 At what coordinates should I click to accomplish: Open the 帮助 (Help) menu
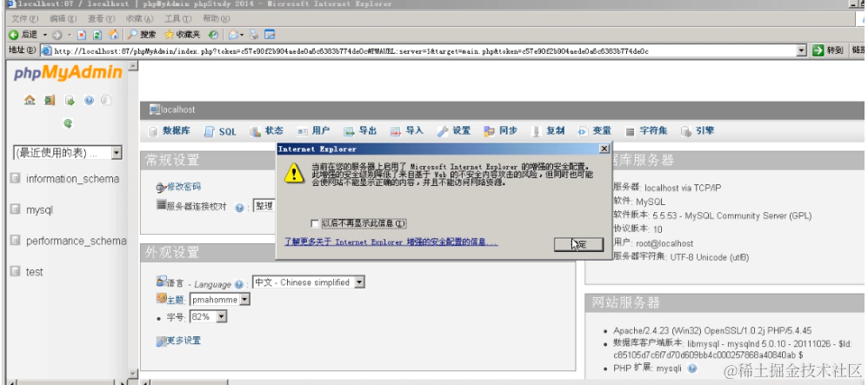click(217, 19)
